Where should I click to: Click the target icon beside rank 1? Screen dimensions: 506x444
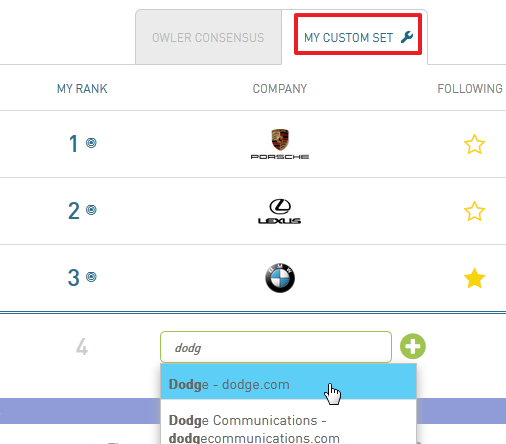click(x=91, y=143)
